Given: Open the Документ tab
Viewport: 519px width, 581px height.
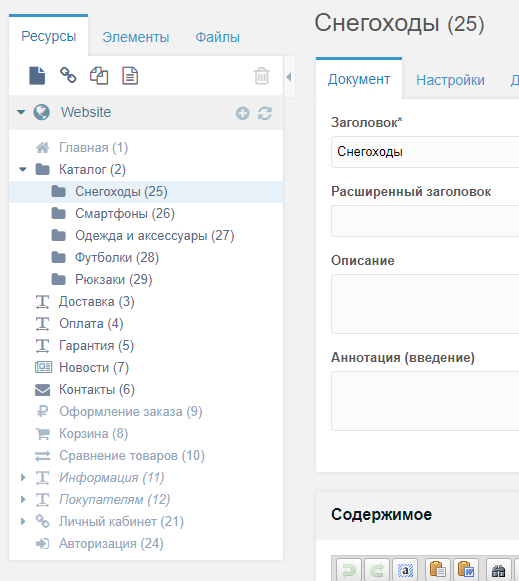Looking at the screenshot, I should point(359,79).
